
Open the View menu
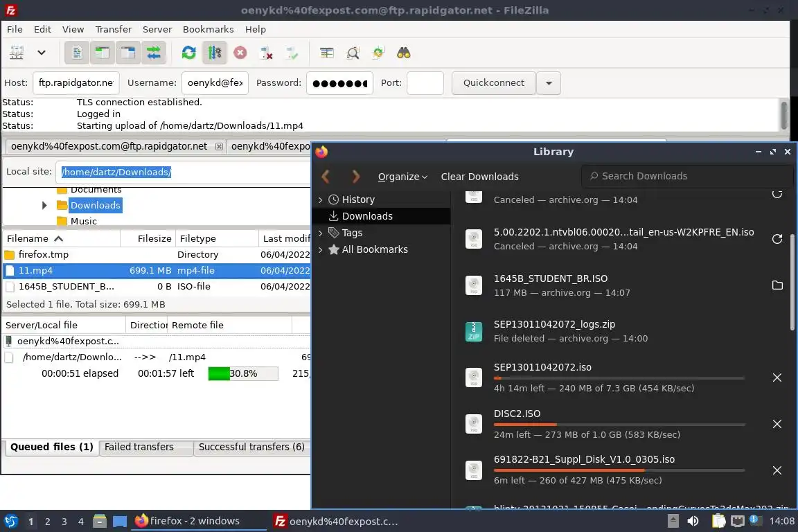coord(73,29)
